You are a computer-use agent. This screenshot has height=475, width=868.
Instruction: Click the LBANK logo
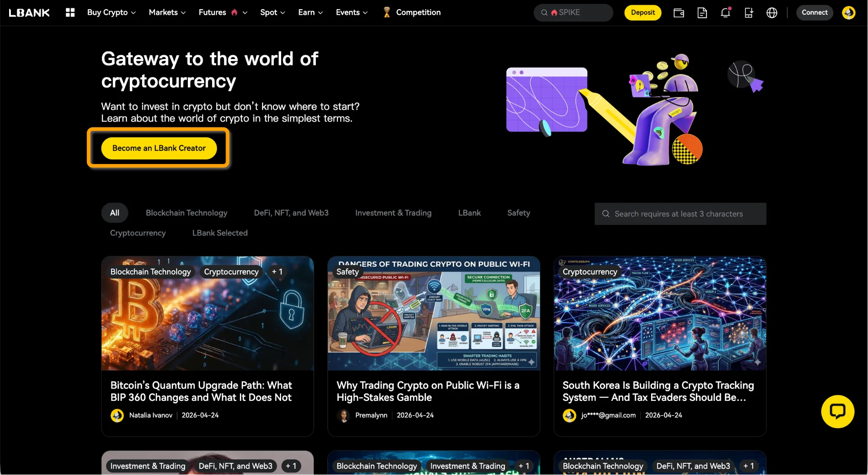point(29,13)
